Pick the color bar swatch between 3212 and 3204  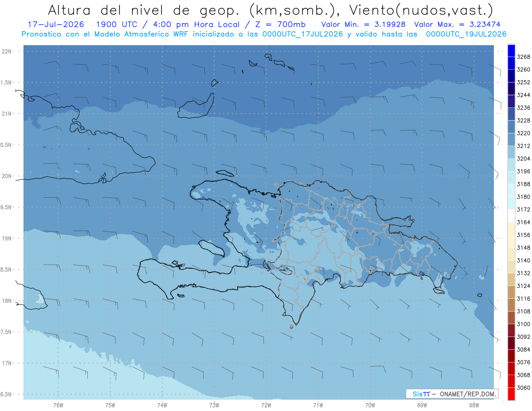511,152
